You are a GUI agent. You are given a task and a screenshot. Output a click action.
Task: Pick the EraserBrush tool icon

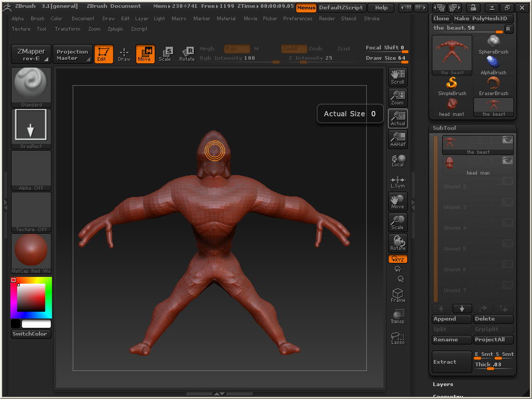(493, 86)
